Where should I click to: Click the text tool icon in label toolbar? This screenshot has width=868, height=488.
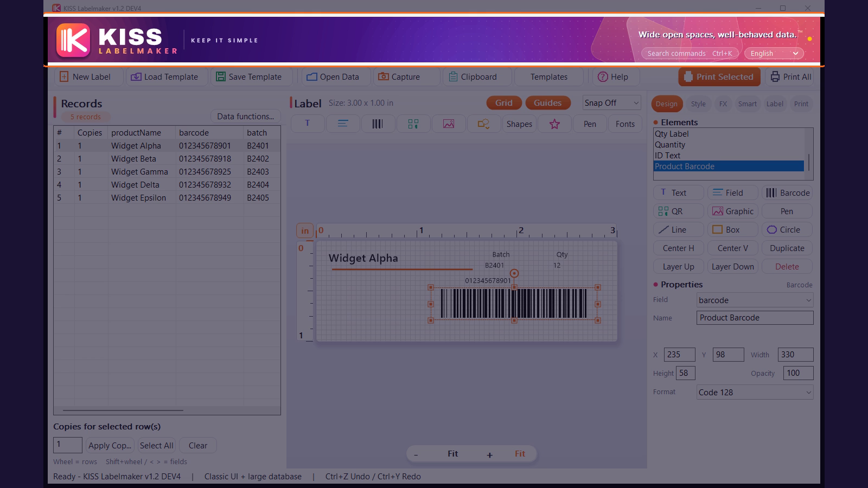point(308,124)
